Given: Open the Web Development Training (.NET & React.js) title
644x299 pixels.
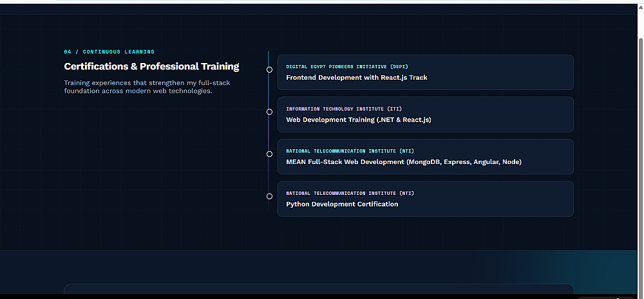Looking at the screenshot, I should (359, 120).
